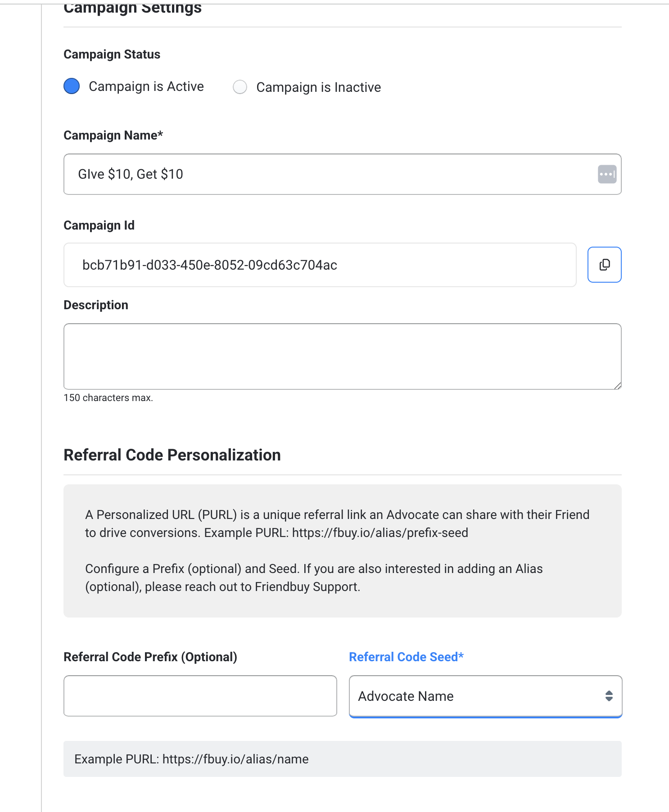Click the autofill icon in Campaign Name field

click(607, 174)
